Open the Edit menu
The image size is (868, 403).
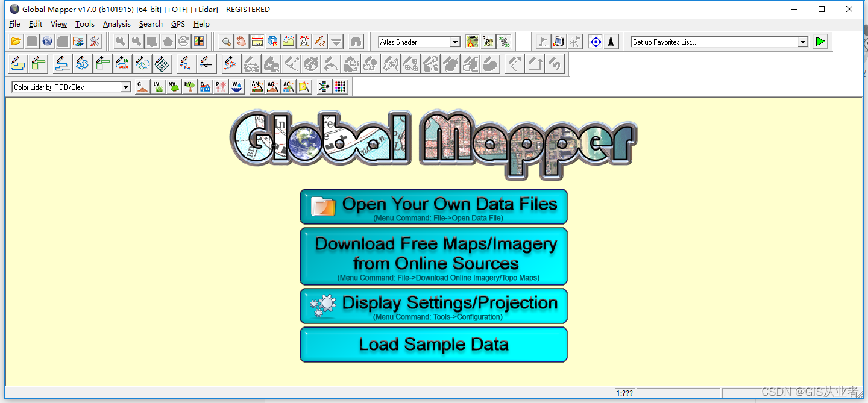[36, 24]
